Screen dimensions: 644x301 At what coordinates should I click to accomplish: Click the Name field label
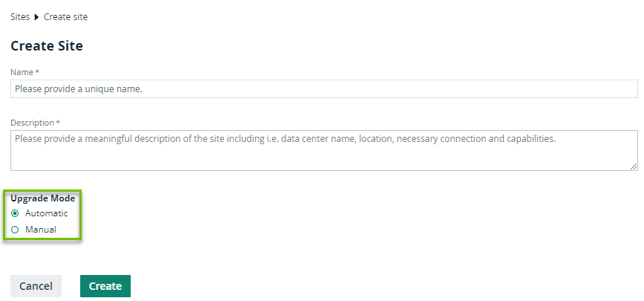tap(22, 72)
